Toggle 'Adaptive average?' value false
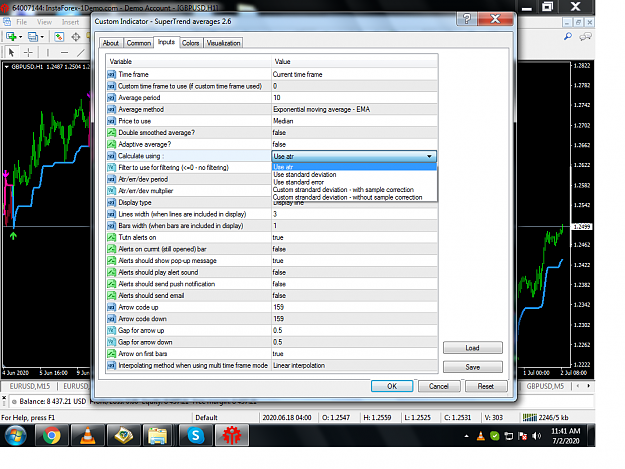Screen dimensions: 625x469 point(354,144)
